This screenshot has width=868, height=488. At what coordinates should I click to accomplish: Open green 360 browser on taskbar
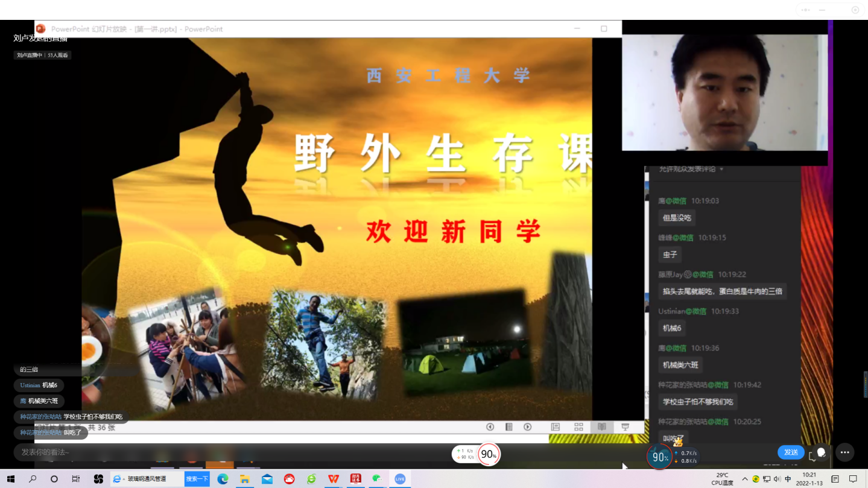coord(311,479)
